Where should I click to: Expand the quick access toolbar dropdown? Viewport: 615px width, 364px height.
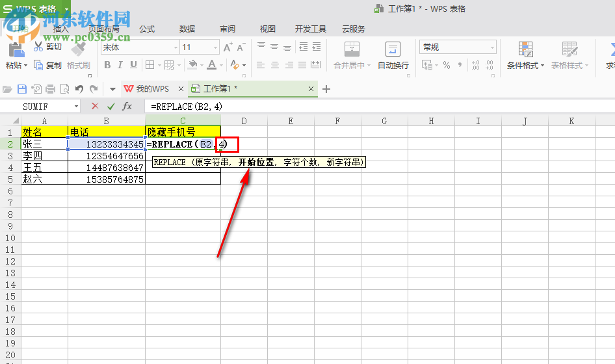click(112, 90)
